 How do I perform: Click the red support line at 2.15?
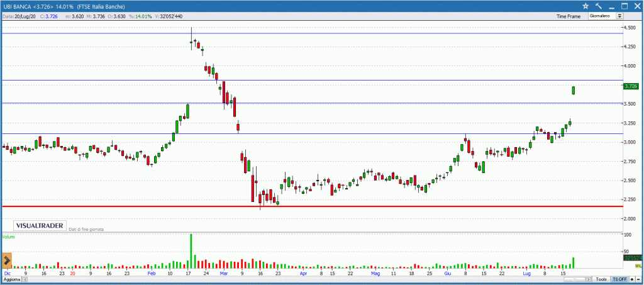[x=312, y=206]
